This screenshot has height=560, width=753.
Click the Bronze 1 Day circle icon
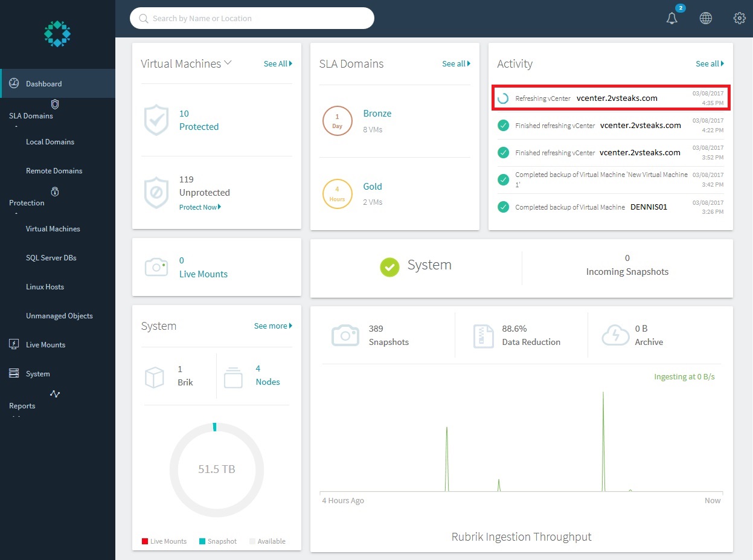click(x=337, y=121)
